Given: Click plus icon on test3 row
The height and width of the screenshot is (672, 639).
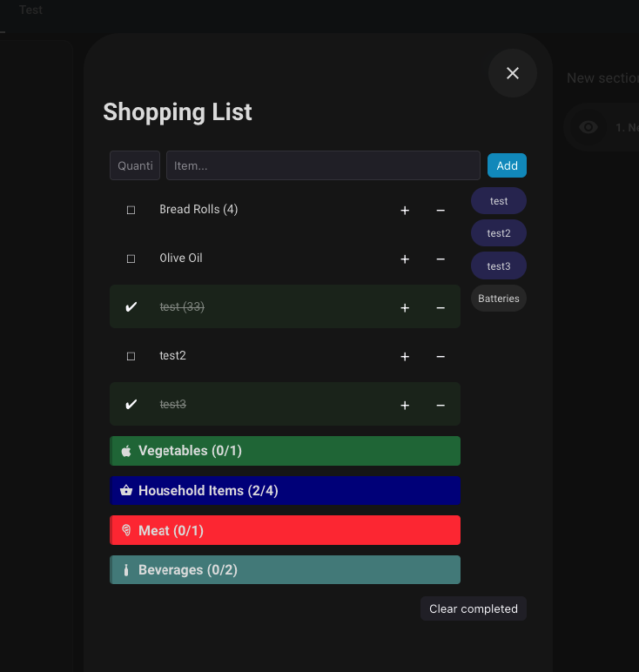Looking at the screenshot, I should [405, 406].
